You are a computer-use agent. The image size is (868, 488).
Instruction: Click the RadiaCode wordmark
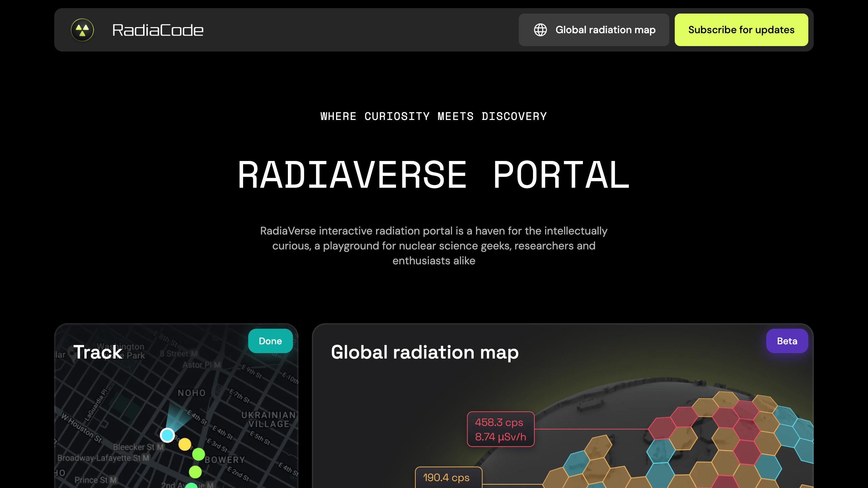[158, 30]
